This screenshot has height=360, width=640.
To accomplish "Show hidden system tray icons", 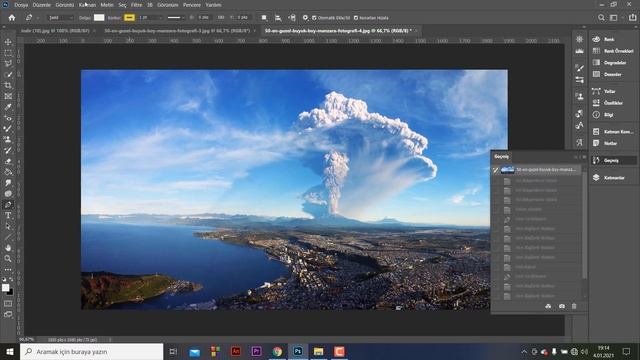I will 524,352.
